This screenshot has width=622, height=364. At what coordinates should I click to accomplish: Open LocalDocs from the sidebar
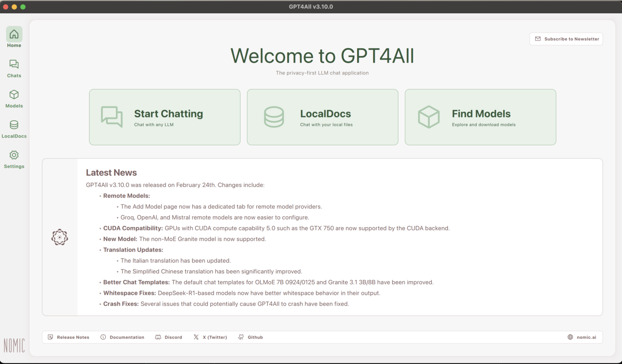[x=14, y=128]
